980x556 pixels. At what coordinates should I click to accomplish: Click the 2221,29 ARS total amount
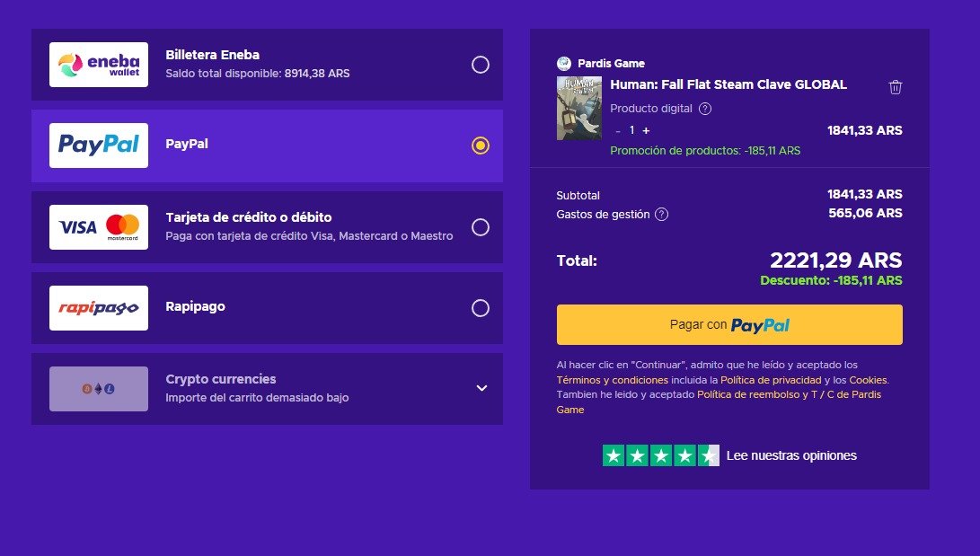click(x=835, y=260)
